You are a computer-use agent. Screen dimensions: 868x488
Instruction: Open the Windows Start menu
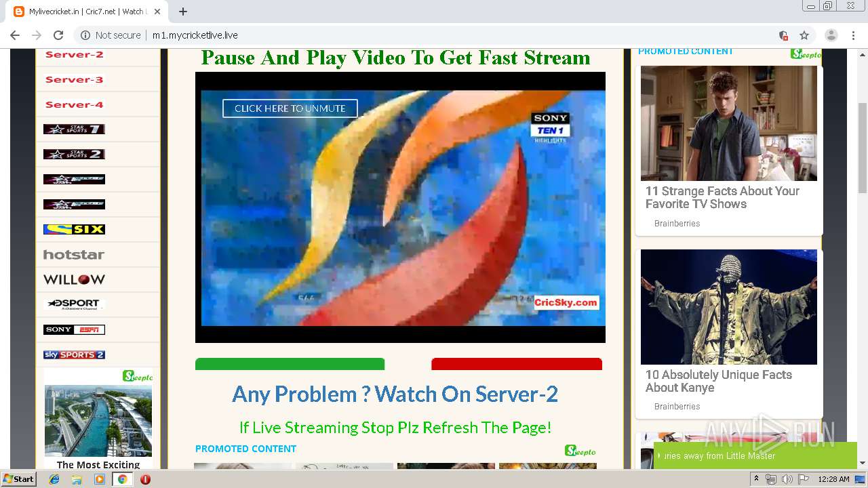[19, 479]
